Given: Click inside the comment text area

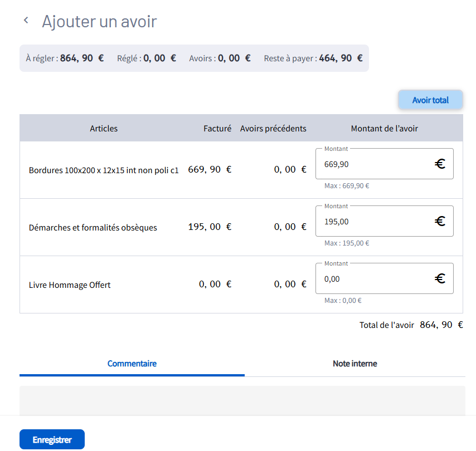Looking at the screenshot, I should (242, 400).
